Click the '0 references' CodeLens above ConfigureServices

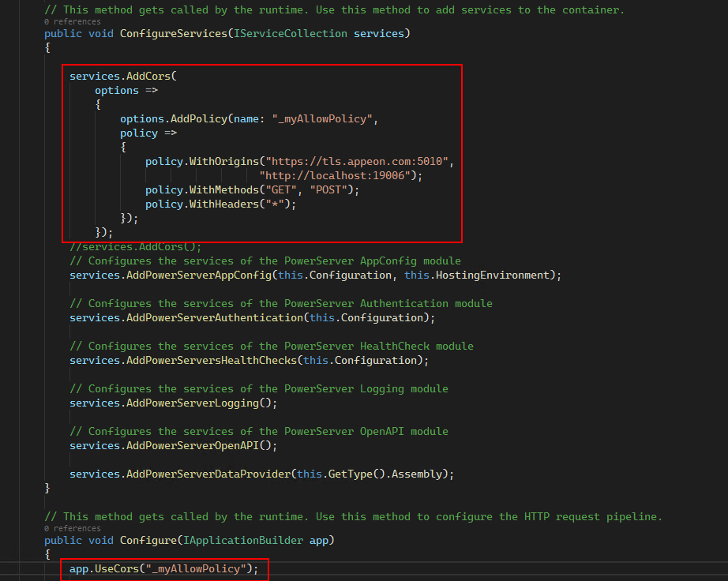click(x=72, y=22)
